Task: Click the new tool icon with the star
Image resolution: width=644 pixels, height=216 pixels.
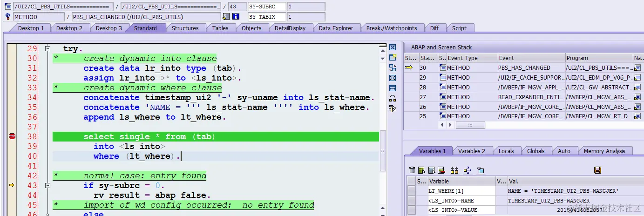Action: (x=392, y=58)
